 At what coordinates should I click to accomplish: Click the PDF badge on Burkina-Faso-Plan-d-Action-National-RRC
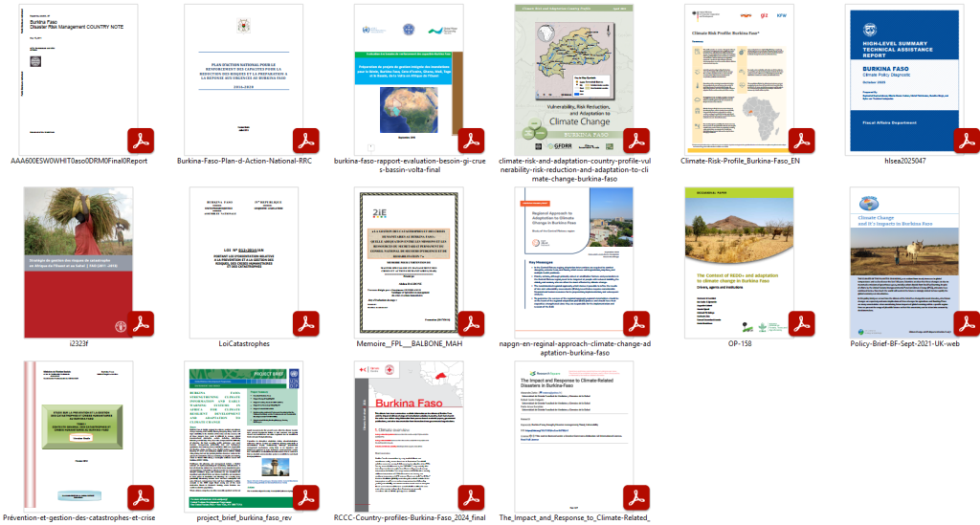pyautogui.click(x=305, y=141)
